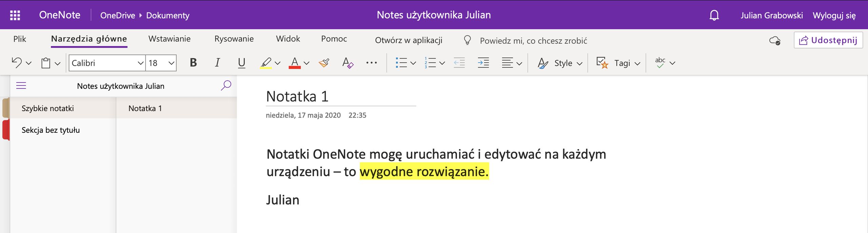Click the cloud save status icon
868x233 pixels.
[775, 41]
